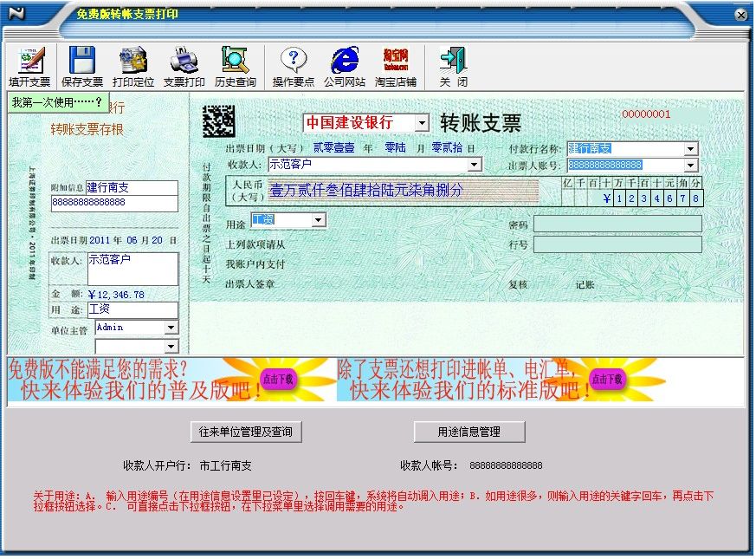
Task: Click the stub 附加信息 建行南支 field
Action: click(132, 187)
